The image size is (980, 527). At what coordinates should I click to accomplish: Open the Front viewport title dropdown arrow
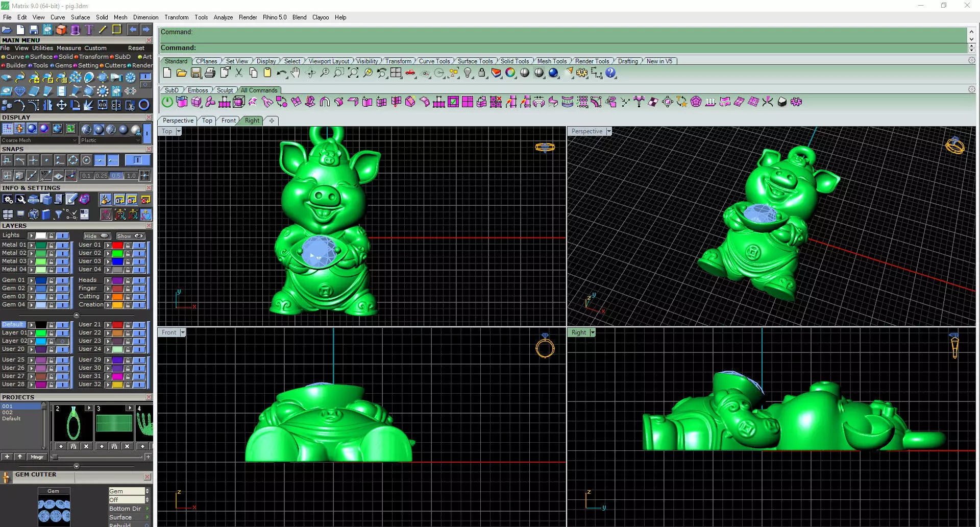point(183,332)
